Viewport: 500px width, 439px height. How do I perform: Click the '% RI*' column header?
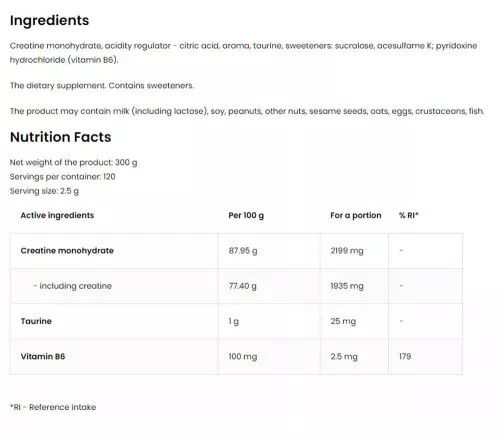(409, 215)
